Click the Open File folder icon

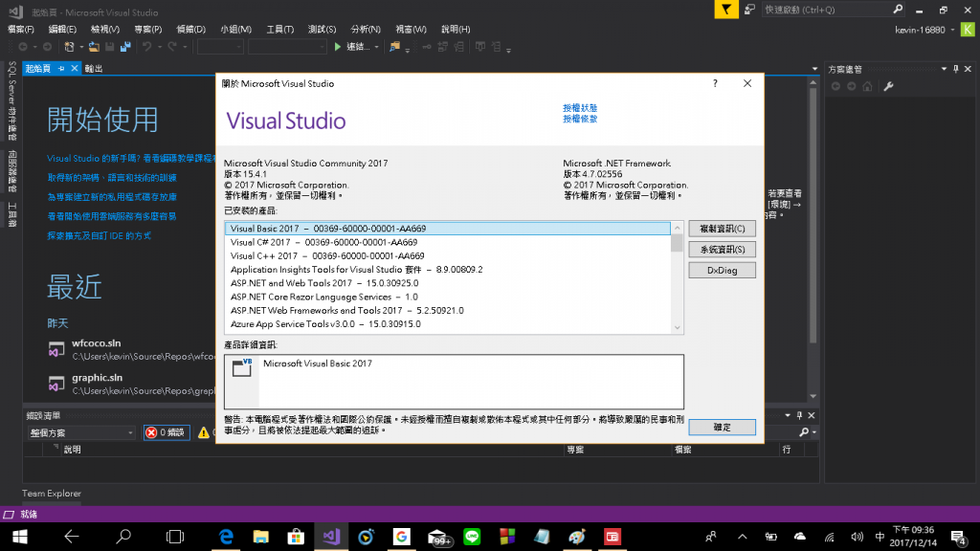pyautogui.click(x=94, y=47)
